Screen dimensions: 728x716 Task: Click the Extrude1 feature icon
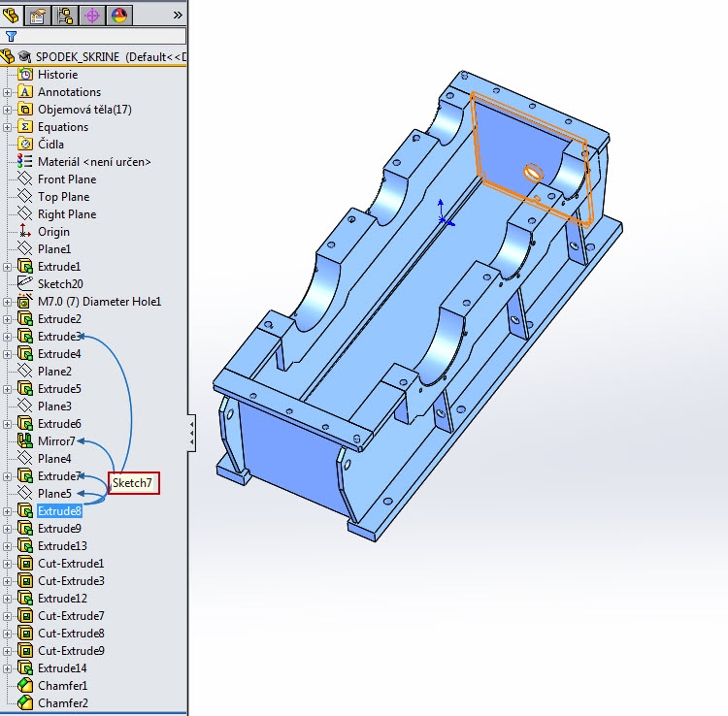tap(25, 267)
